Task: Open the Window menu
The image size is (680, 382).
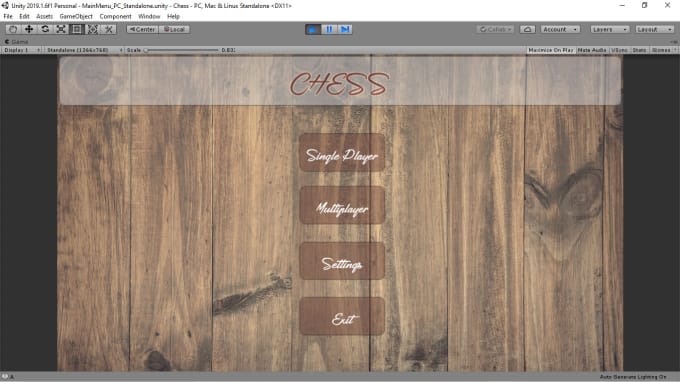Action: [x=149, y=16]
